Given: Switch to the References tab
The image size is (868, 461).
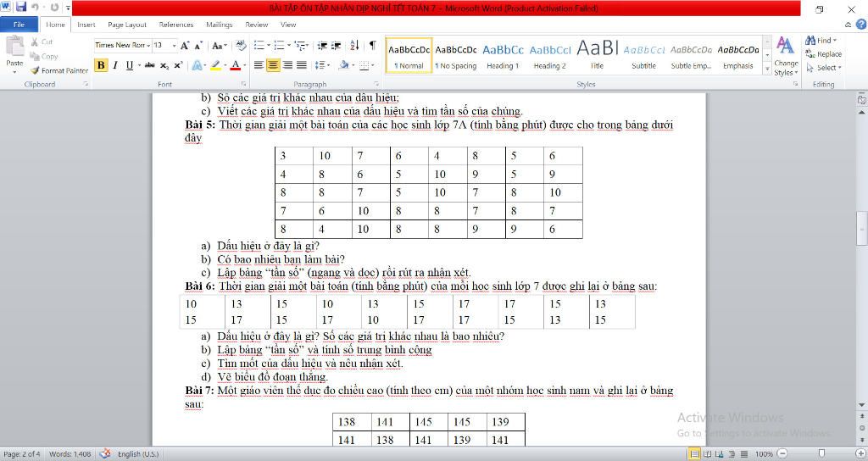Looking at the screenshot, I should click(x=176, y=25).
